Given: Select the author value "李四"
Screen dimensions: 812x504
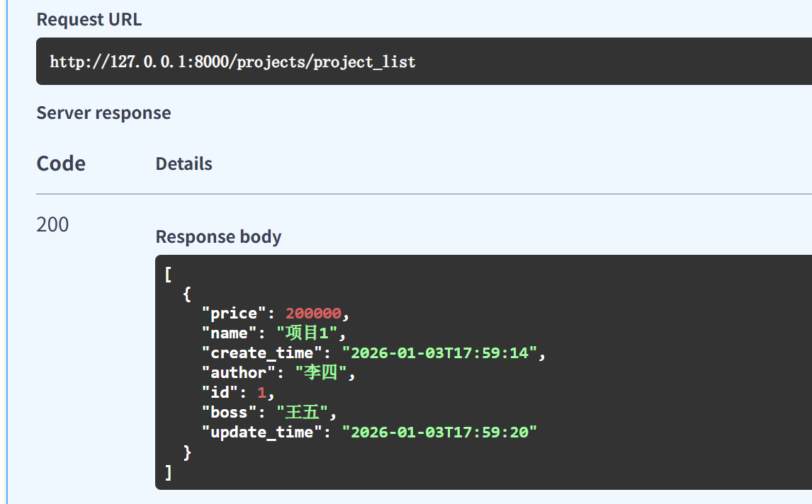Looking at the screenshot, I should 321,372.
